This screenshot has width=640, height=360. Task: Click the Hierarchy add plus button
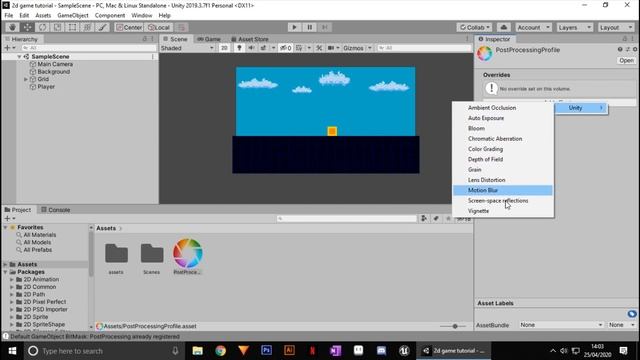pyautogui.click(x=7, y=48)
